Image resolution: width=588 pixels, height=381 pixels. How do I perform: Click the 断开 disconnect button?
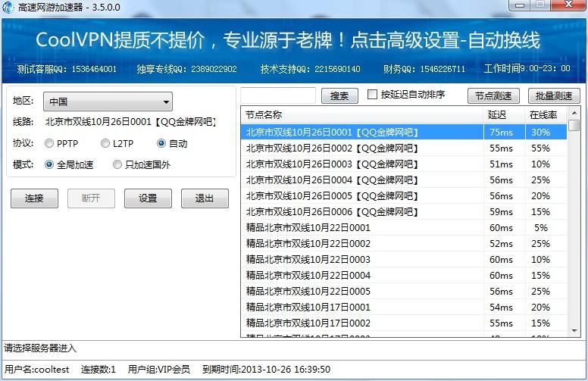(91, 198)
